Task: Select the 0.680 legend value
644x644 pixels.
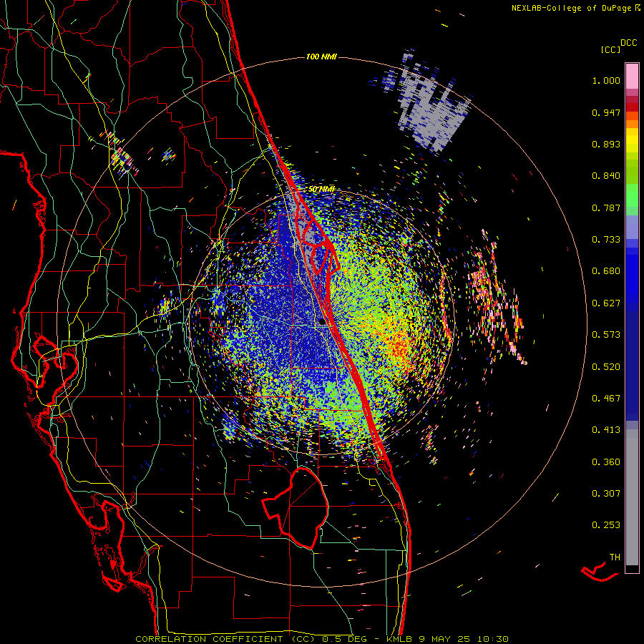Action: (606, 271)
